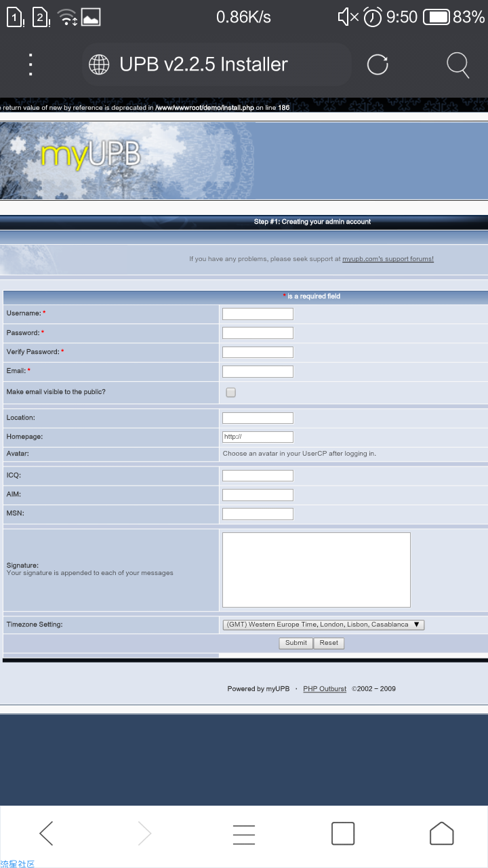488x868 pixels.
Task: Open the browser search magnifier
Action: click(x=458, y=65)
